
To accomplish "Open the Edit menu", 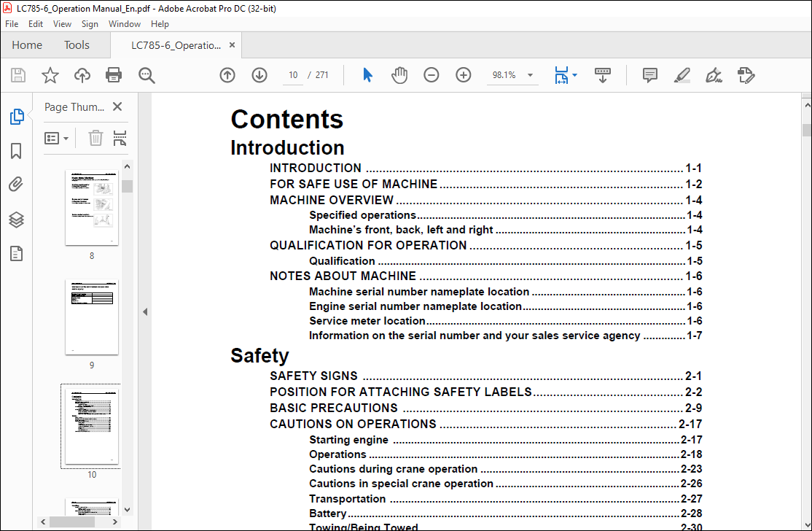I will tap(36, 24).
